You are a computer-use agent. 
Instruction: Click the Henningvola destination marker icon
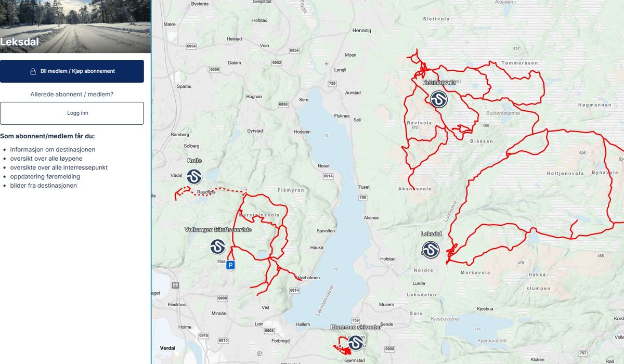[439, 99]
